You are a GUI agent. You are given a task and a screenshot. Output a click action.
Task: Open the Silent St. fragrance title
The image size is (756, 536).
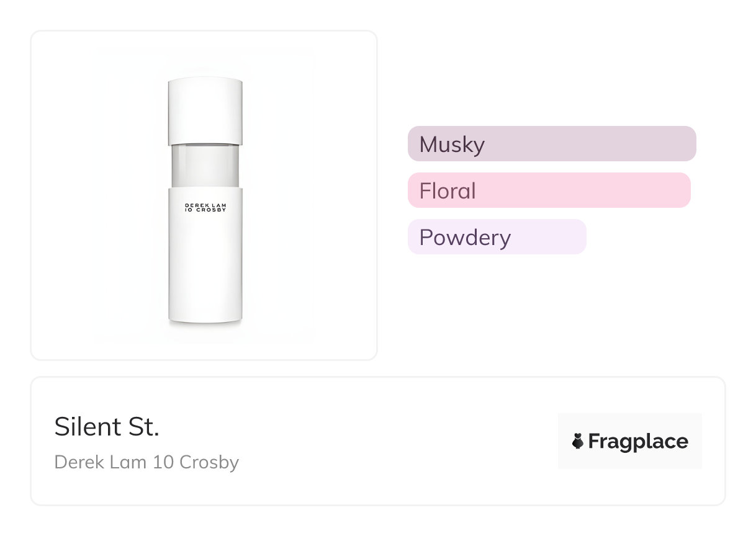pos(107,427)
